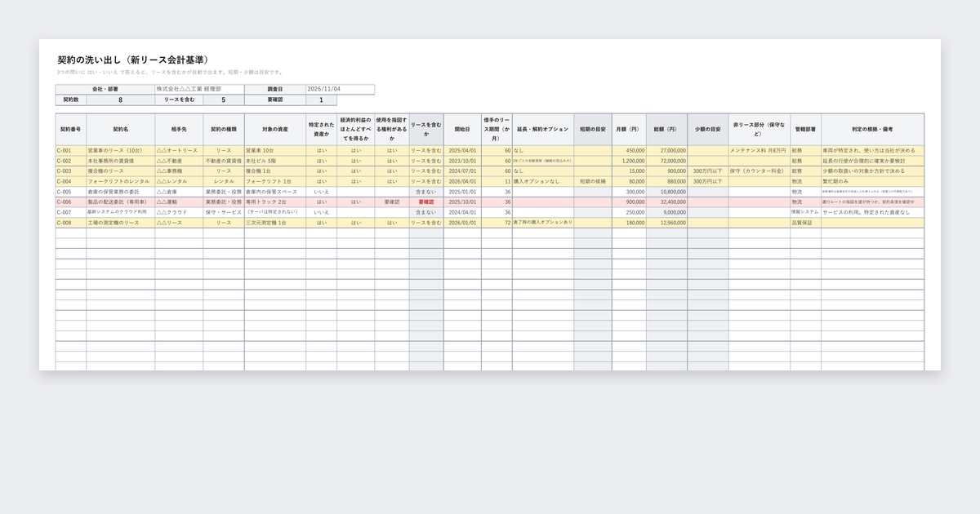The height and width of the screenshot is (514, 980).
Task: Select the cell '製品の配送委託（専用車）'
Action: pyautogui.click(x=121, y=202)
